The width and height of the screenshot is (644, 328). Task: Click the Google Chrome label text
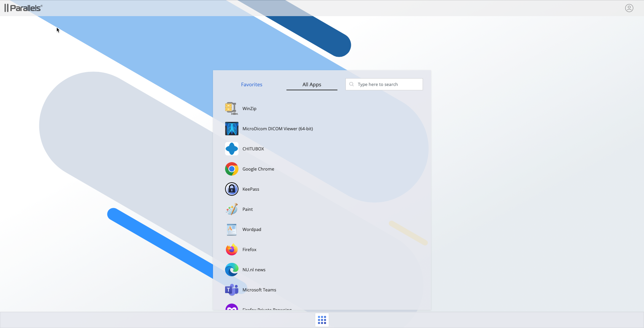[x=258, y=169]
